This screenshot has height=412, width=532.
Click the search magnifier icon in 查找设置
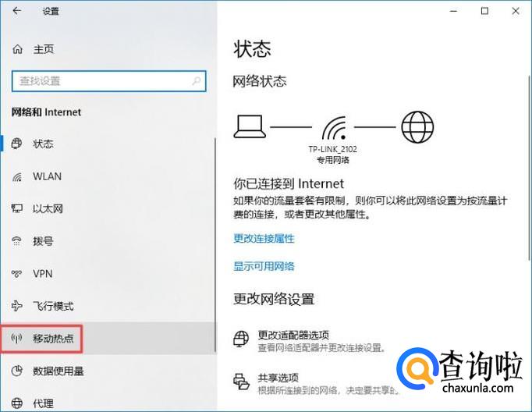click(x=196, y=81)
